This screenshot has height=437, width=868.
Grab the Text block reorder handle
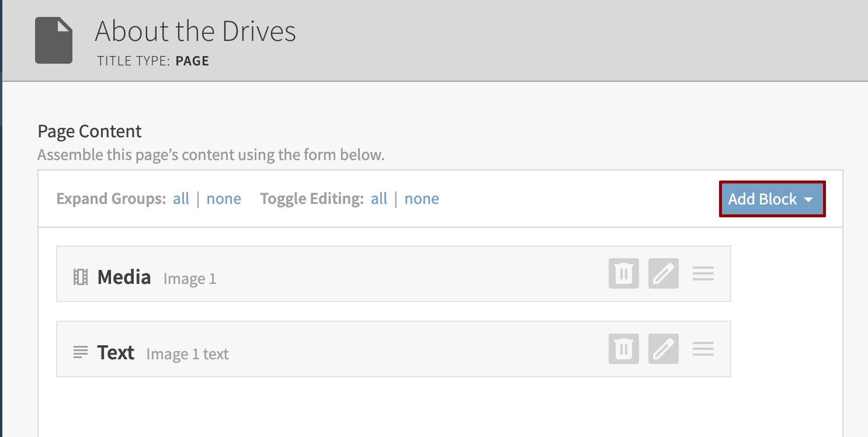703,349
